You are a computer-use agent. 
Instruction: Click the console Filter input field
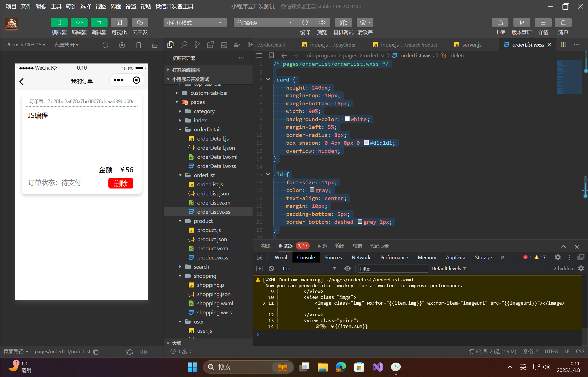393,268
